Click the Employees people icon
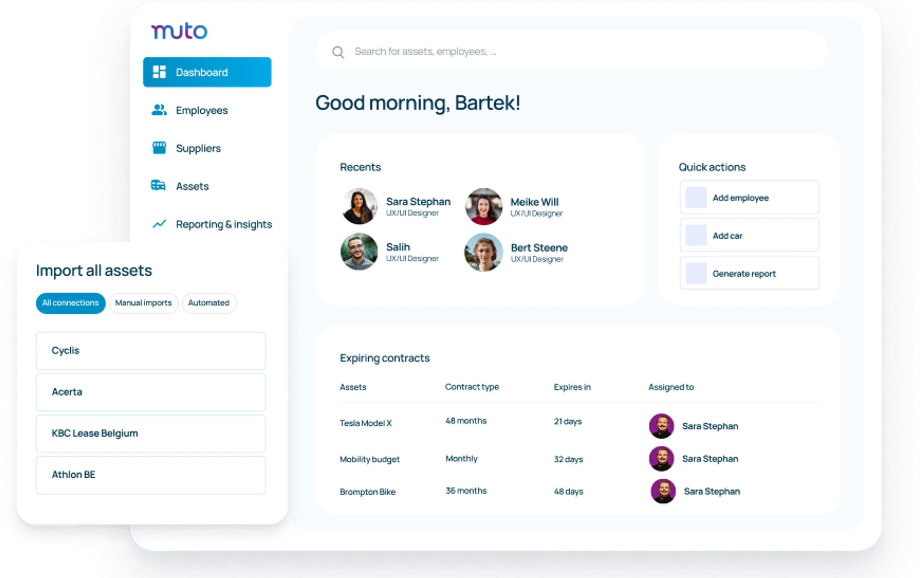924x578 pixels. (x=159, y=110)
